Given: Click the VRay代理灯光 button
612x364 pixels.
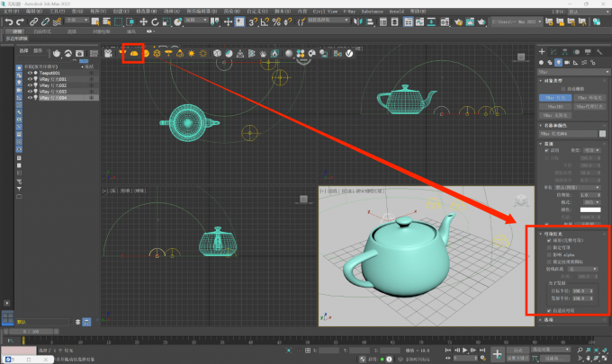Looking at the screenshot, I should tap(589, 106).
